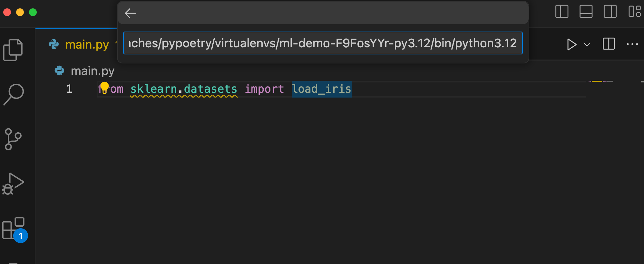Click the yellow lightbulb code action

[104, 87]
